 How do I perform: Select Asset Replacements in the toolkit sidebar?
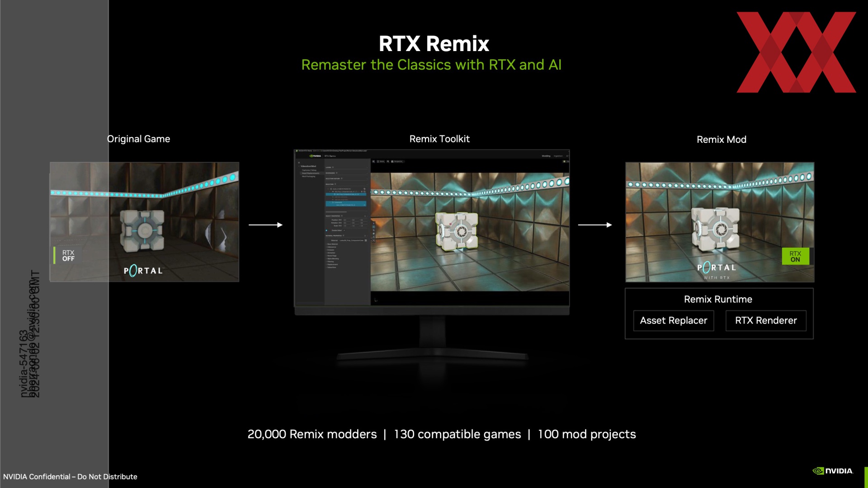(x=311, y=173)
